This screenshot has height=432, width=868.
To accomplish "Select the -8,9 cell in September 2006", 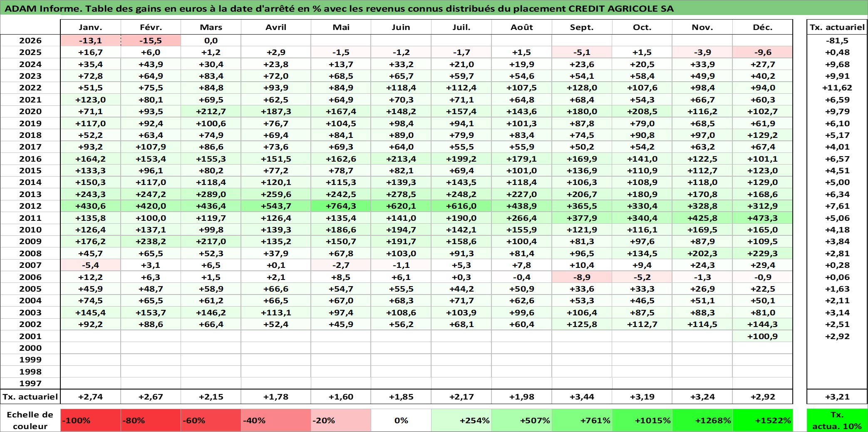I will (582, 277).
